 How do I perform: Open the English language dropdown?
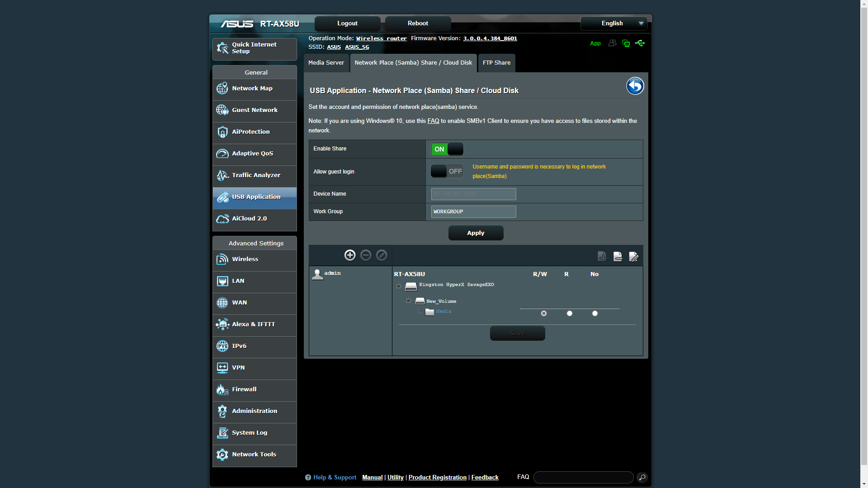click(613, 23)
